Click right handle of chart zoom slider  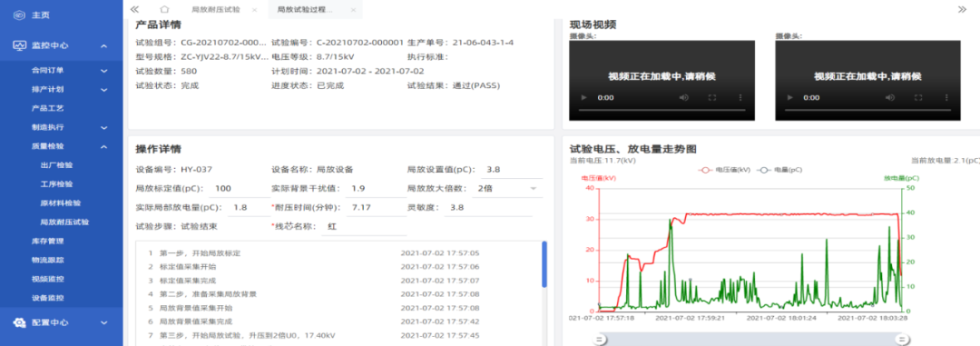pos(901,339)
